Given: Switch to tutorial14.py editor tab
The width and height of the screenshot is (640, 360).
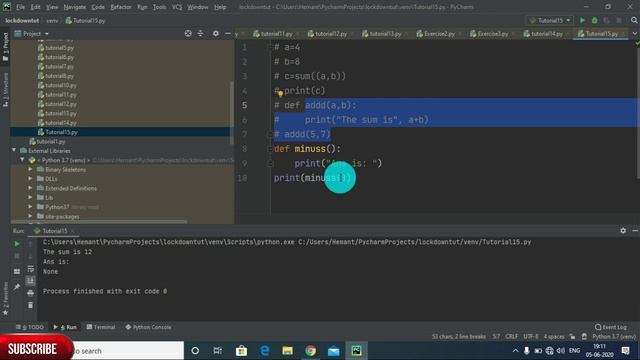Looking at the screenshot, I should pyautogui.click(x=547, y=33).
